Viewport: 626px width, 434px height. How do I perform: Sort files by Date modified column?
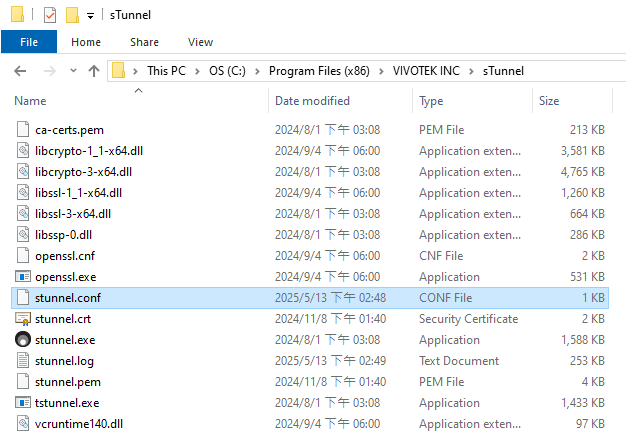(x=312, y=101)
